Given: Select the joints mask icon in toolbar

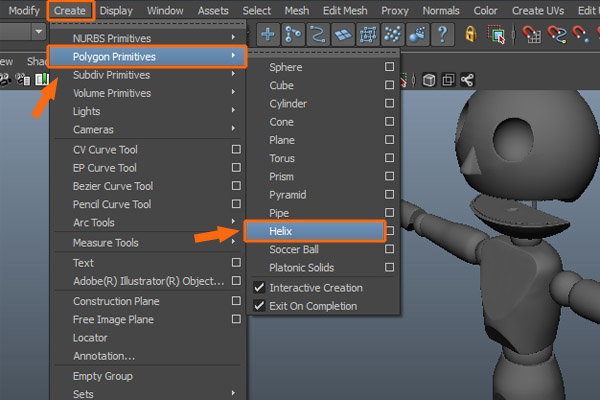Looking at the screenshot, I should 293,34.
